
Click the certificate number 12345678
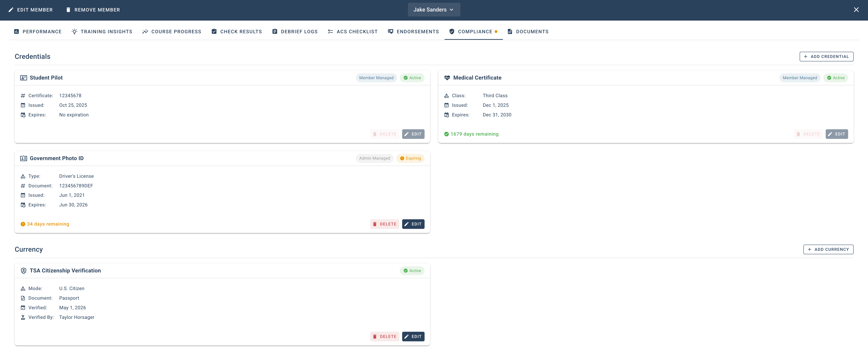click(70, 96)
